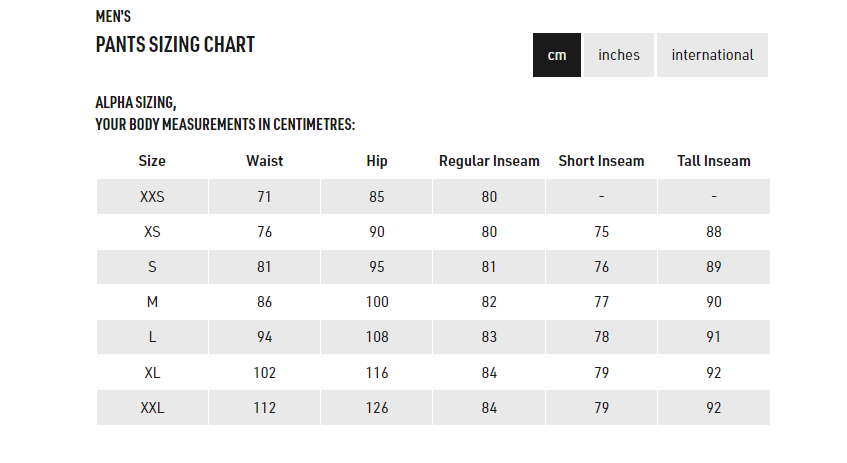Click the Tall Inseam column header
847x463 pixels.
(x=714, y=161)
